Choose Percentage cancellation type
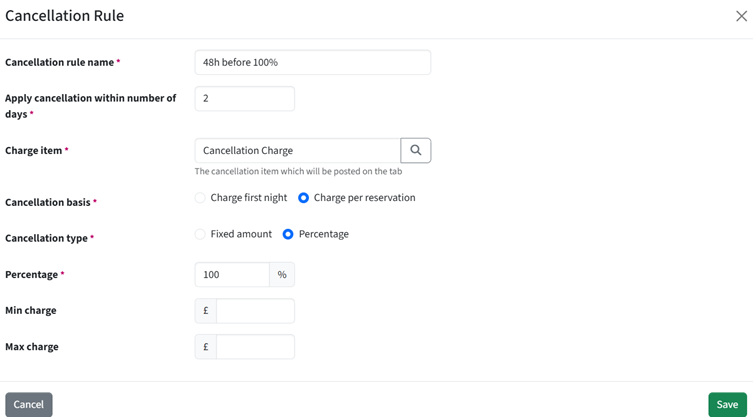753x417 pixels. [x=288, y=234]
